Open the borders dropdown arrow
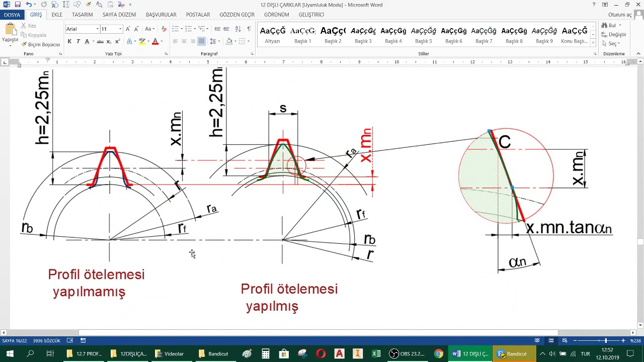 [248, 41]
